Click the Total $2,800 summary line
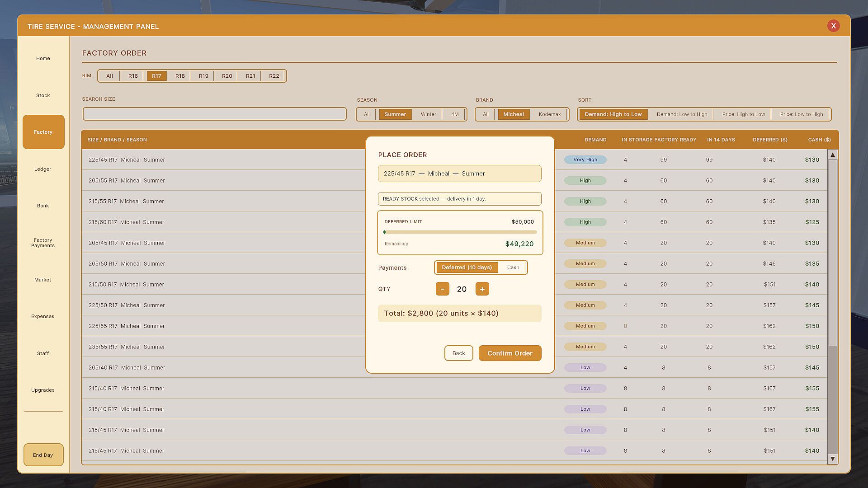 click(459, 313)
